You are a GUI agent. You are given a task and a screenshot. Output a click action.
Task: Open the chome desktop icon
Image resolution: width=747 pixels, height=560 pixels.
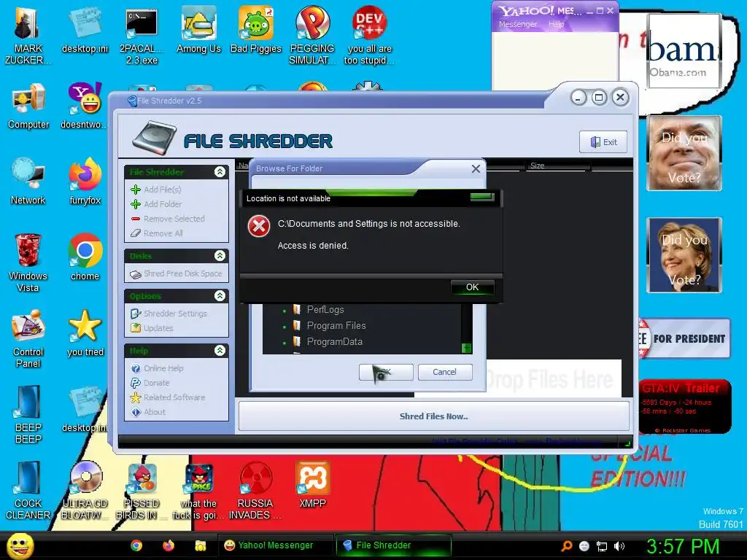pyautogui.click(x=85, y=257)
